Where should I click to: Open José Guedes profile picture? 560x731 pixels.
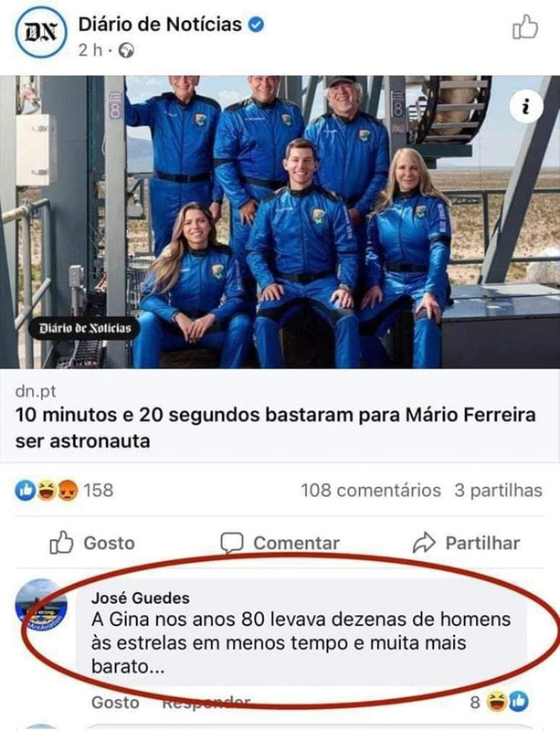tap(41, 605)
